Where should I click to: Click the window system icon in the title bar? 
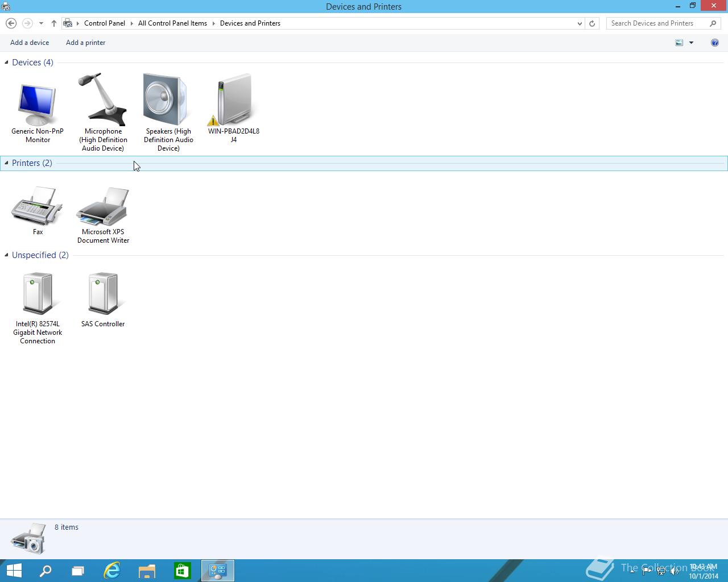coord(6,6)
